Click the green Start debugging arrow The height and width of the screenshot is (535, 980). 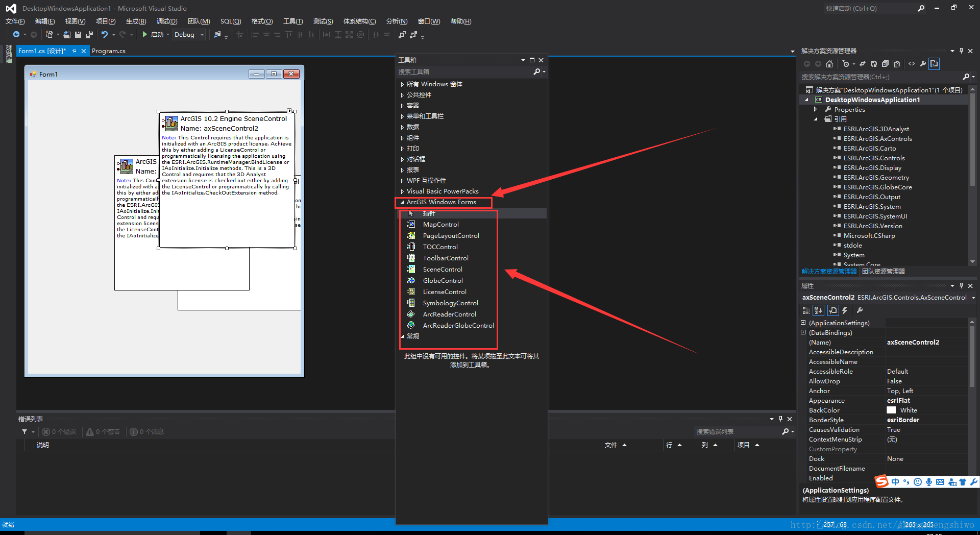tap(145, 35)
